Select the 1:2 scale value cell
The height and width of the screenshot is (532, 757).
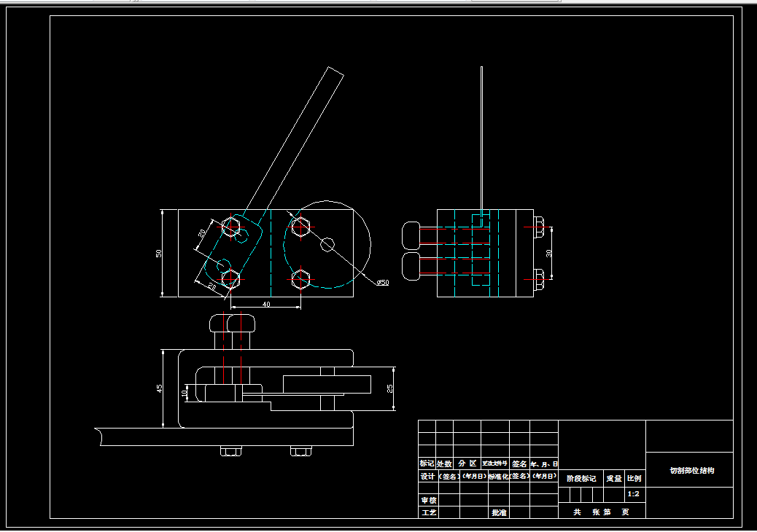click(634, 494)
